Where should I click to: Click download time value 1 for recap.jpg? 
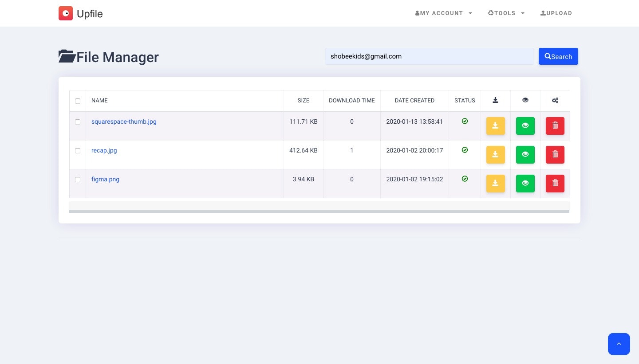point(352,150)
